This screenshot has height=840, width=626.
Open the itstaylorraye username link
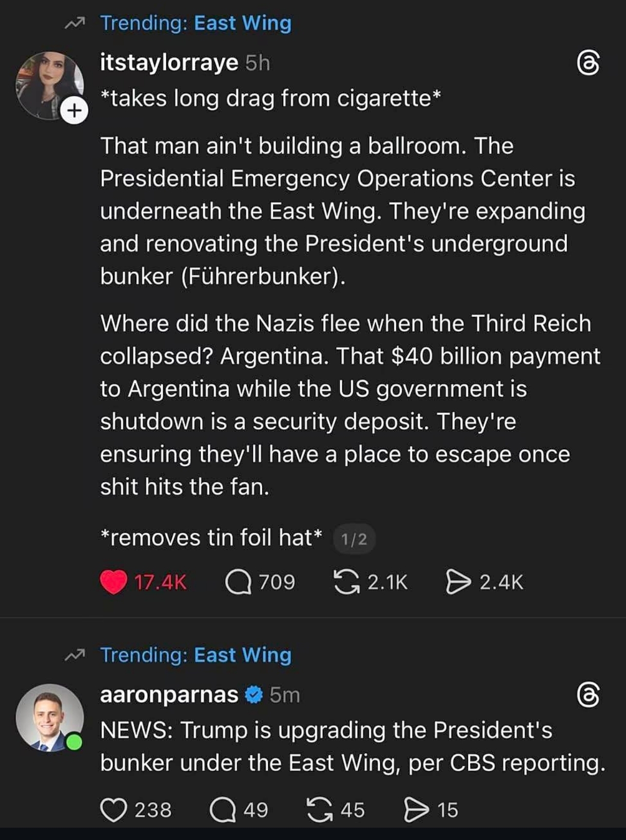coord(169,63)
